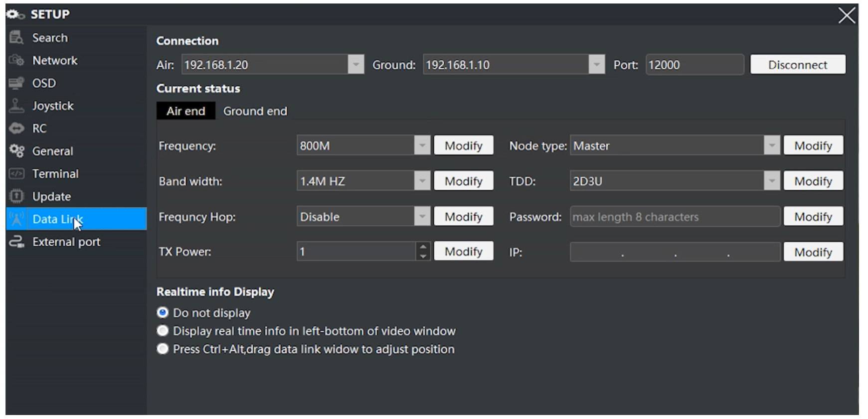This screenshot has height=419, width=868.
Task: Open General settings gears icon
Action: pos(16,151)
